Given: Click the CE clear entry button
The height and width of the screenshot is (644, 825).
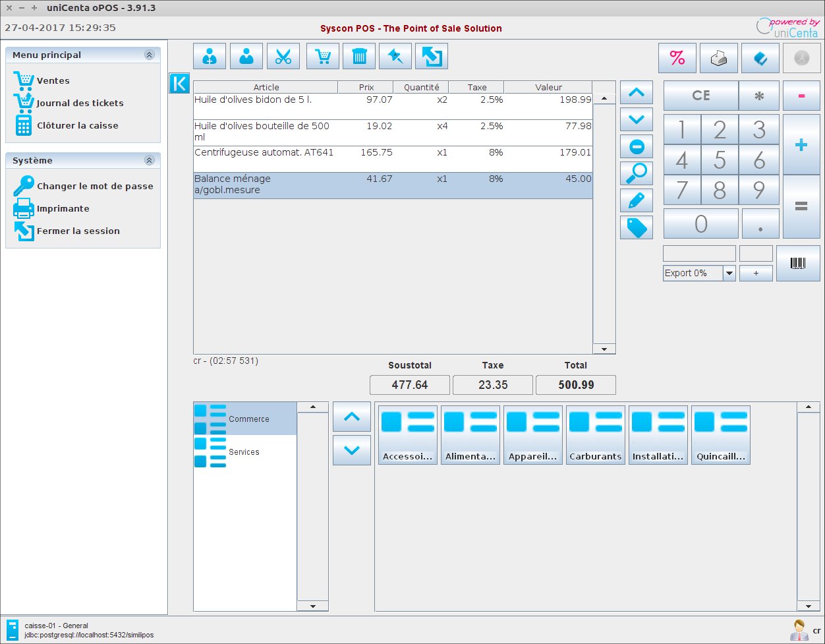Looking at the screenshot, I should coord(700,96).
